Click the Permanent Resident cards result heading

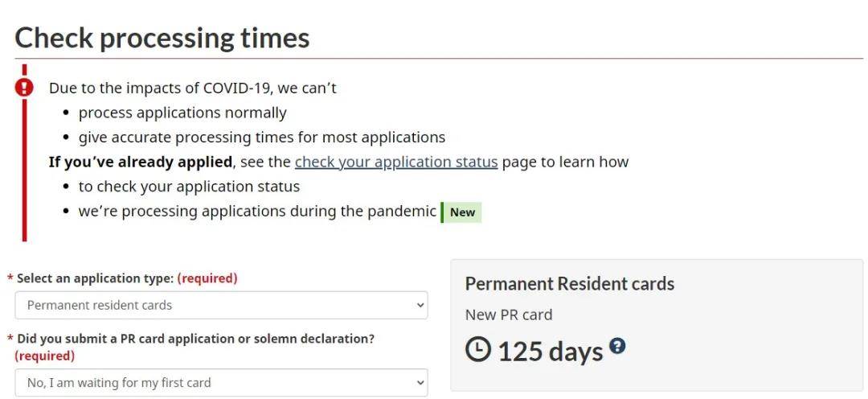[x=570, y=284]
